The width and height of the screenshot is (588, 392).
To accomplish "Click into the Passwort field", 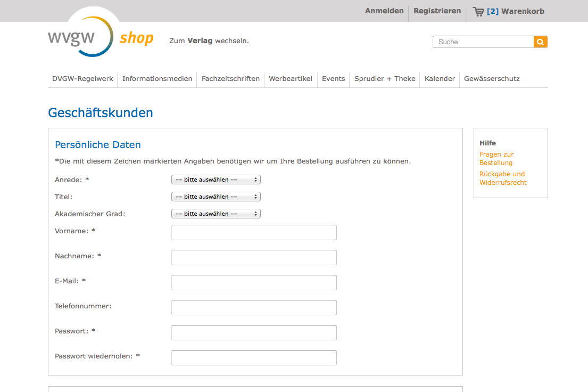I will [254, 333].
